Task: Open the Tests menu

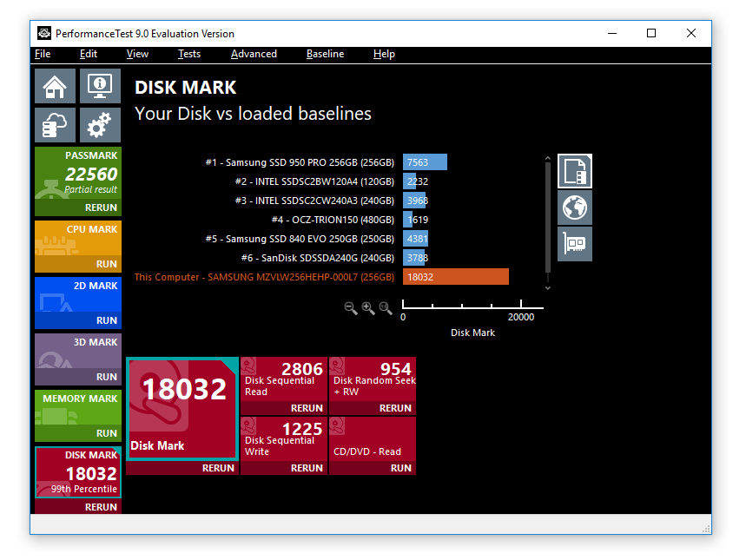Action: pyautogui.click(x=188, y=54)
